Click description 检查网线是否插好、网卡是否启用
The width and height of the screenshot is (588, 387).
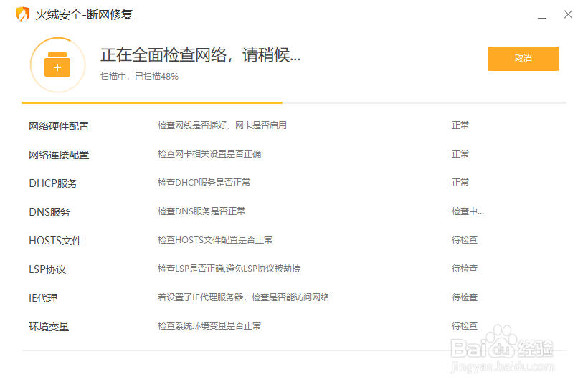point(222,125)
